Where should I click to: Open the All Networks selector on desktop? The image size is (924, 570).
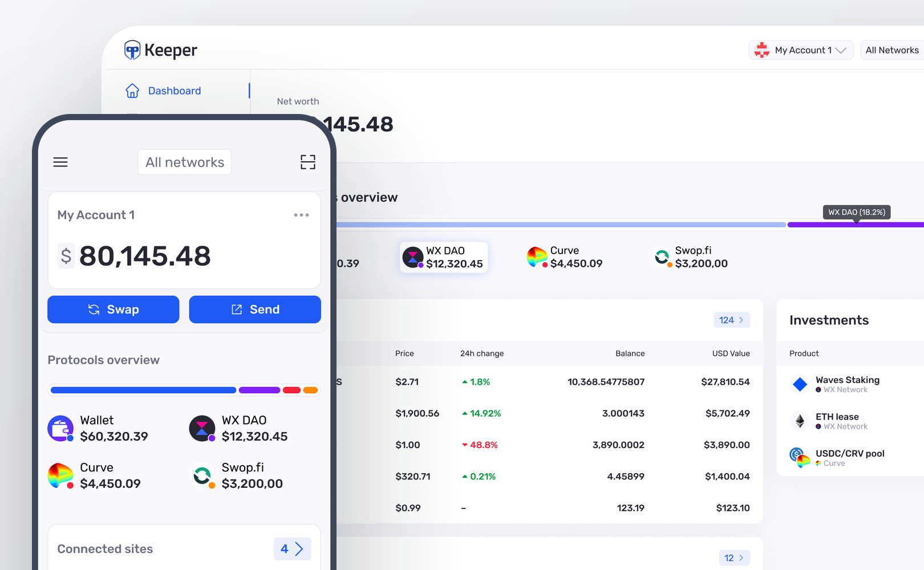892,50
